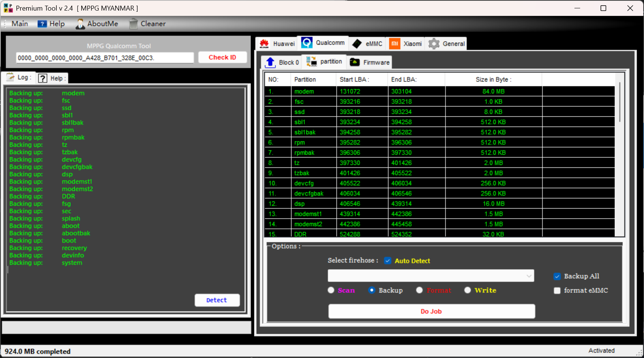This screenshot has height=358, width=644.
Task: Click the General gear icon
Action: pos(434,44)
